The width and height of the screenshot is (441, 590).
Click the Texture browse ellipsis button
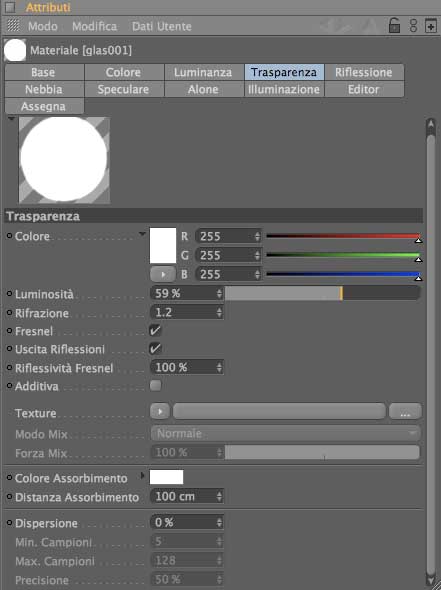[x=405, y=412]
